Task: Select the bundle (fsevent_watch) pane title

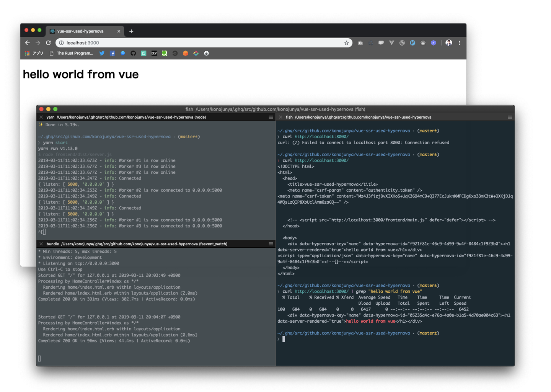Action: (x=137, y=244)
